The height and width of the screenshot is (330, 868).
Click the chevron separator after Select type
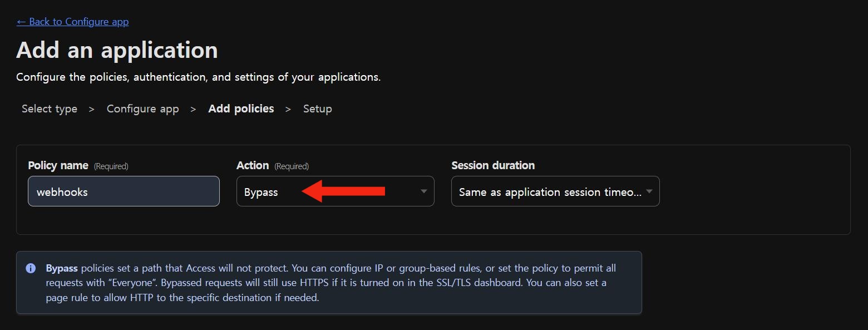click(92, 109)
